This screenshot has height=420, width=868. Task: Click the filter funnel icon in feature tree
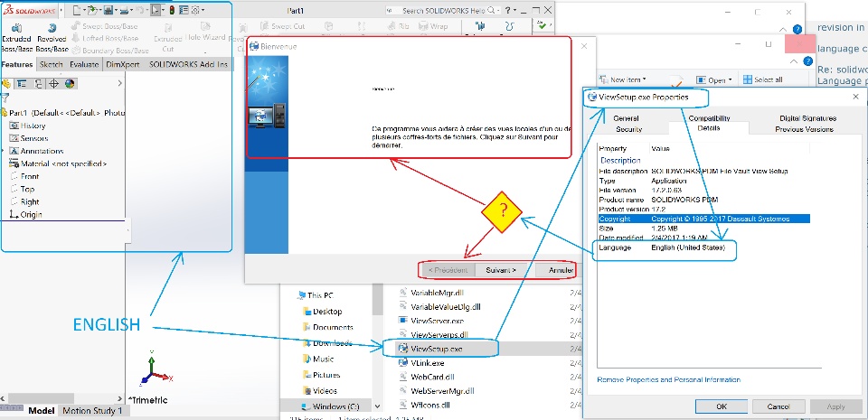click(x=5, y=98)
